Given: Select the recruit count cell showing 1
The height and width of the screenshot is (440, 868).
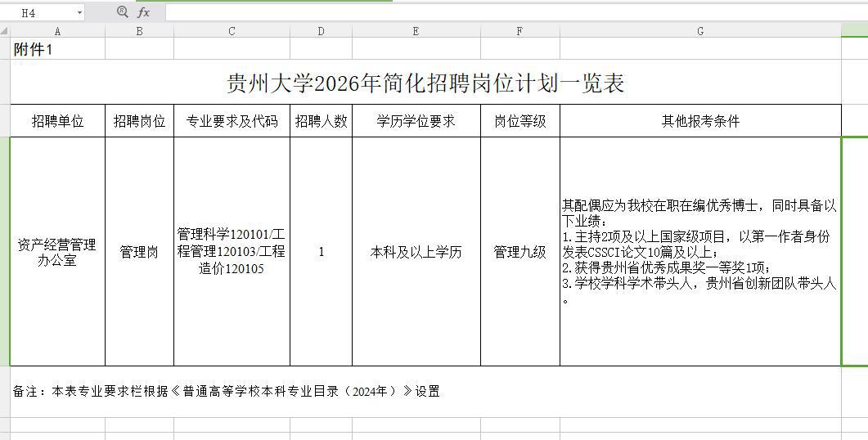Looking at the screenshot, I should (x=321, y=252).
